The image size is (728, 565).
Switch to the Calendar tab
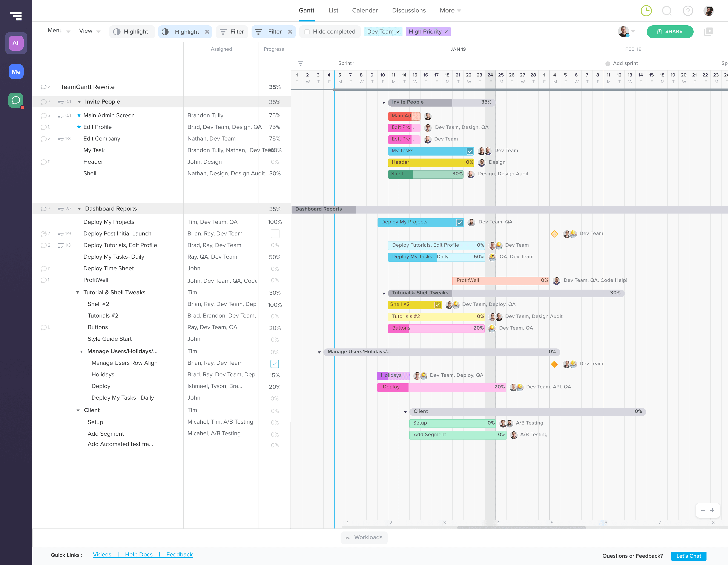pos(365,11)
